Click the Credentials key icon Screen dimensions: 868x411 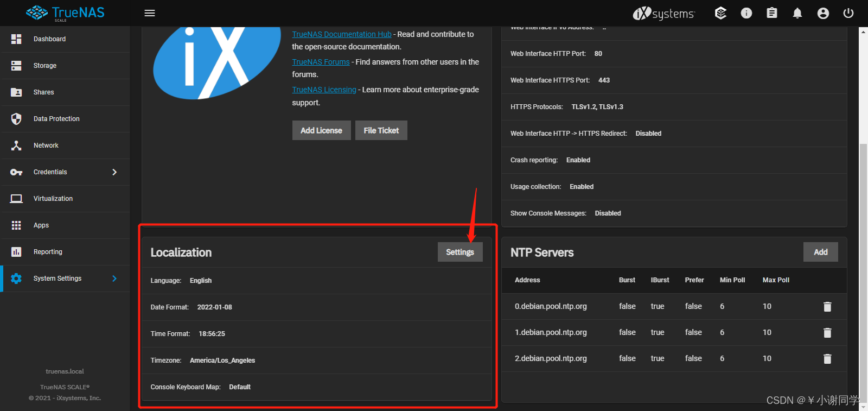coord(16,172)
